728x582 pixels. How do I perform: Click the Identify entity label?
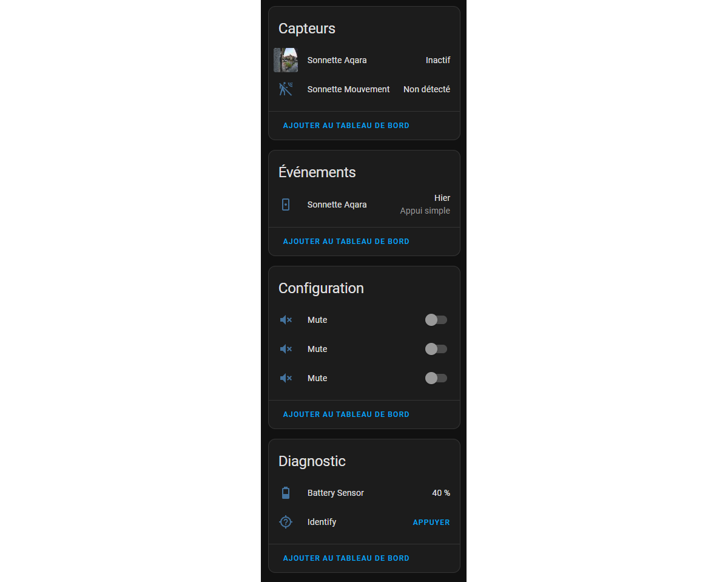pyautogui.click(x=322, y=522)
